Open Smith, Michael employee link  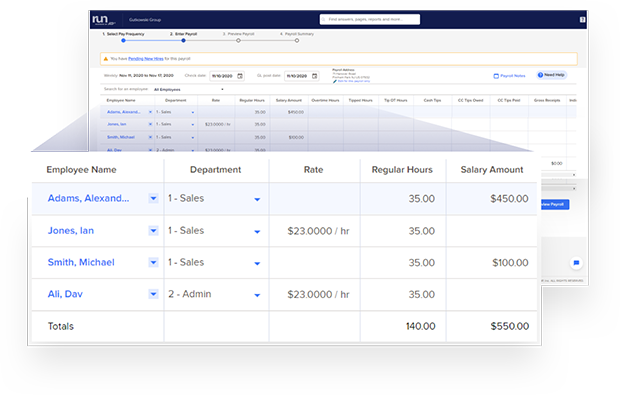(x=81, y=262)
